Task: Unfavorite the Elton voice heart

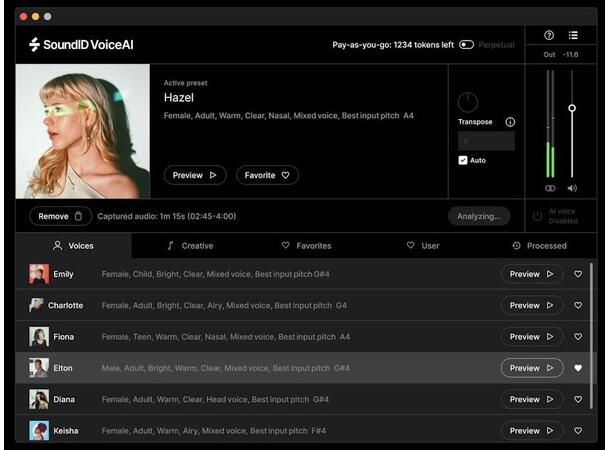Action: [x=578, y=368]
